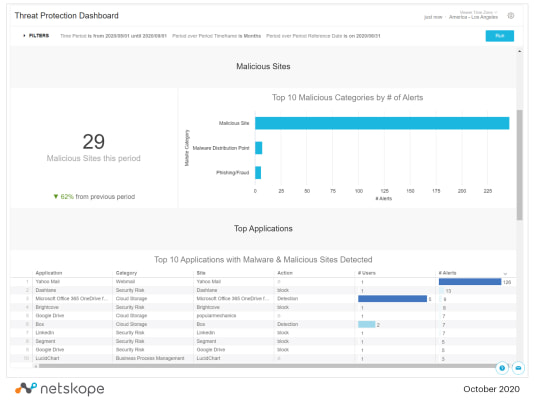Click the Business Process Management category cell
534x402 pixels.
tap(150, 358)
